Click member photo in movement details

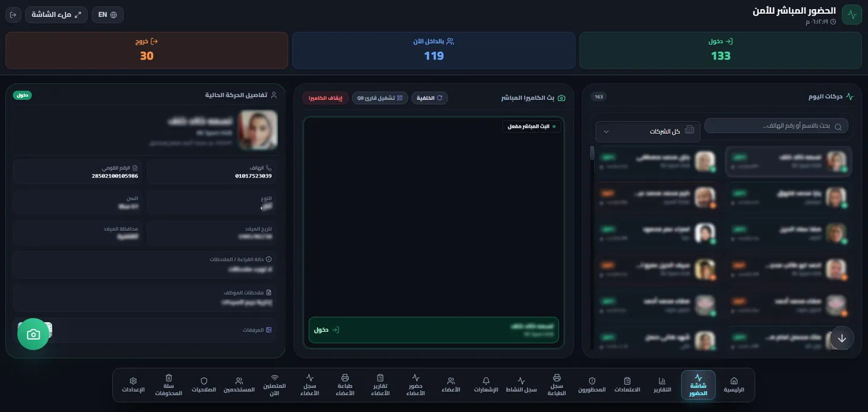[258, 130]
